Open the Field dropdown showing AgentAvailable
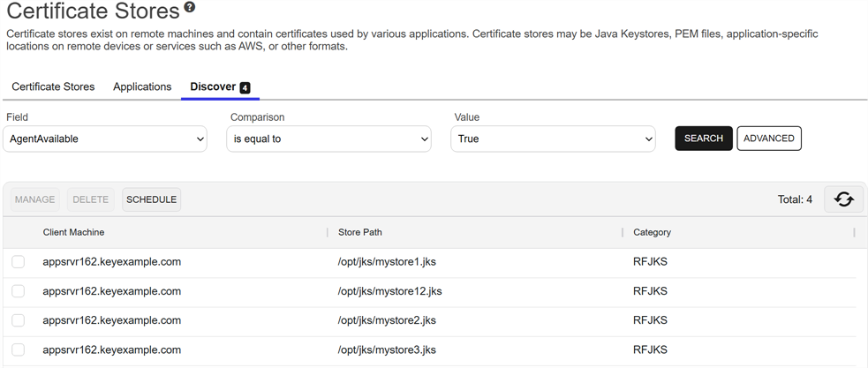 (x=105, y=139)
